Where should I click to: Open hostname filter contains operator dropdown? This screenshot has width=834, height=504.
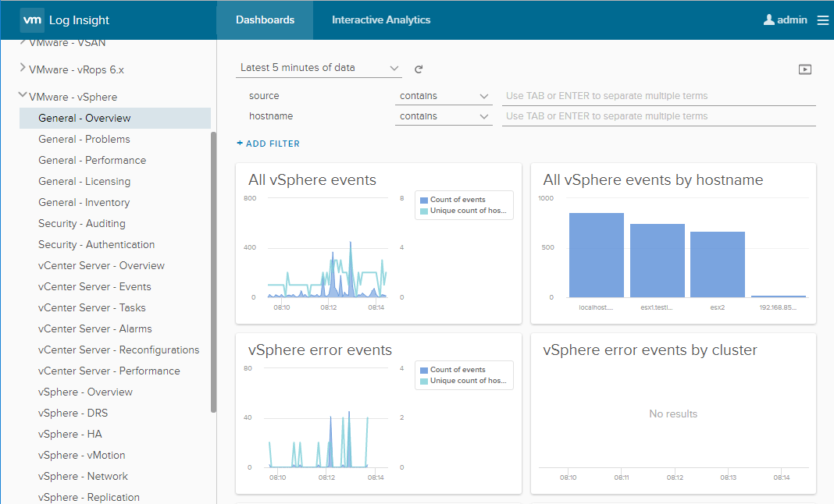(443, 116)
